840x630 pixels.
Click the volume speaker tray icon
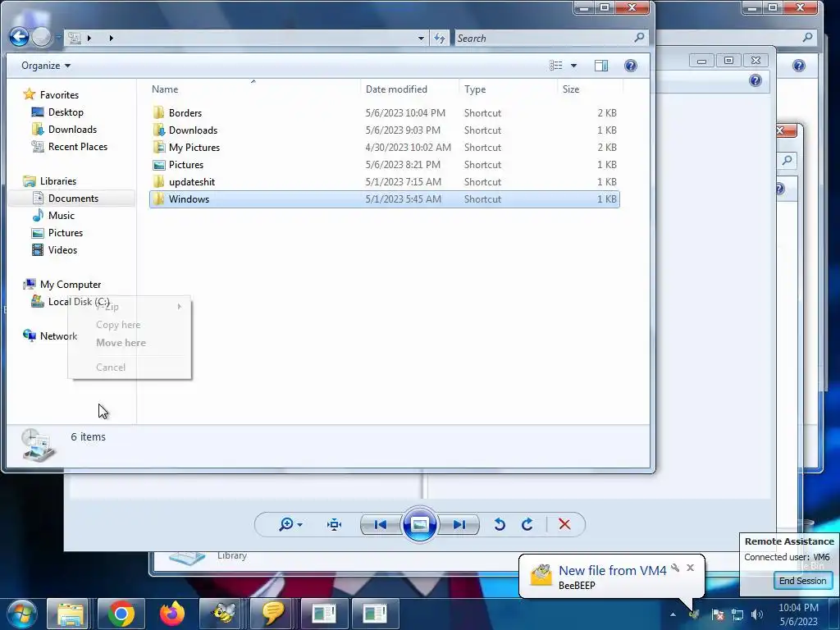pos(757,614)
